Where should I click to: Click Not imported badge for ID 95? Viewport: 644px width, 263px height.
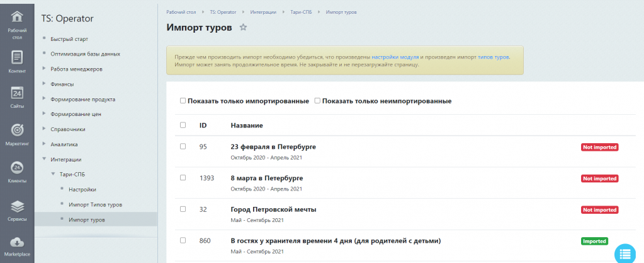click(x=600, y=147)
